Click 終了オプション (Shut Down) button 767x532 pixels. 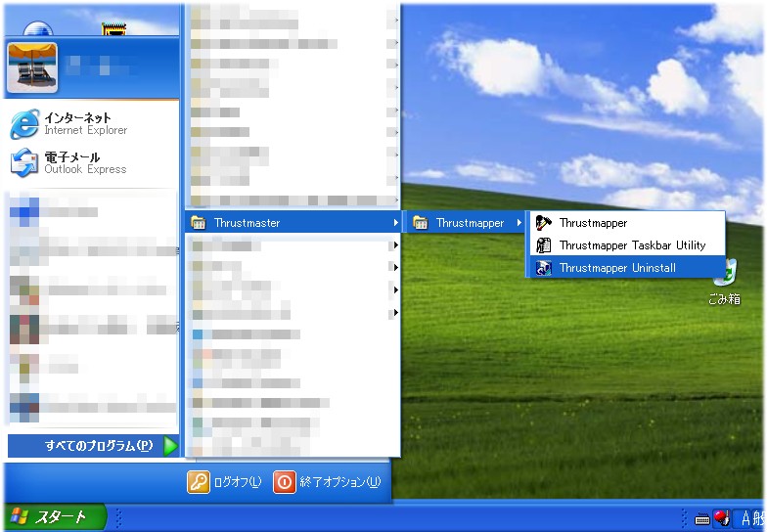(327, 482)
